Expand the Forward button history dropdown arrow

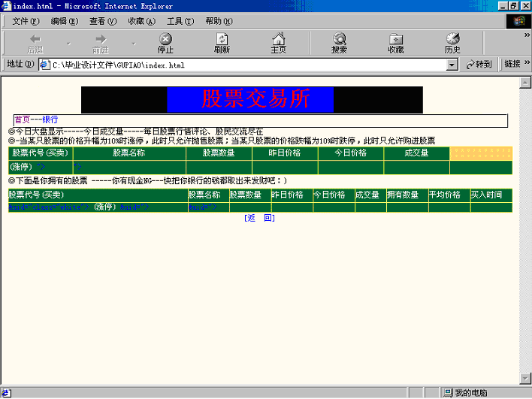coord(134,44)
